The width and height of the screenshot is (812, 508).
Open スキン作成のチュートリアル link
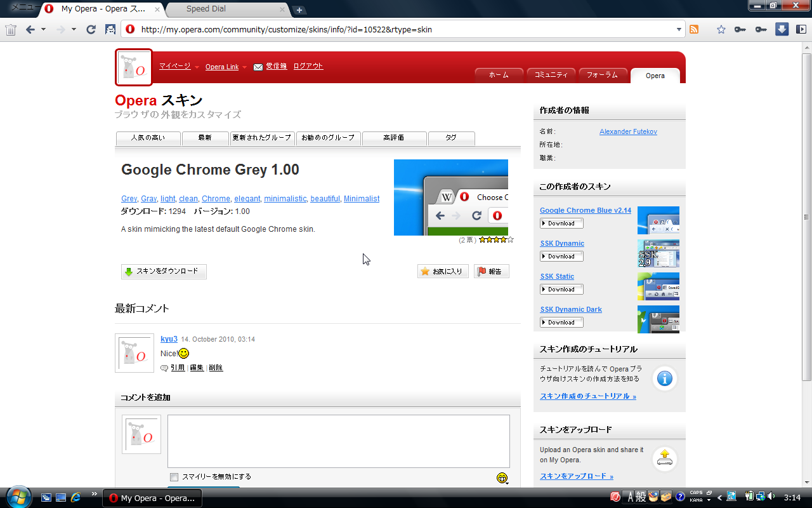[x=588, y=396]
